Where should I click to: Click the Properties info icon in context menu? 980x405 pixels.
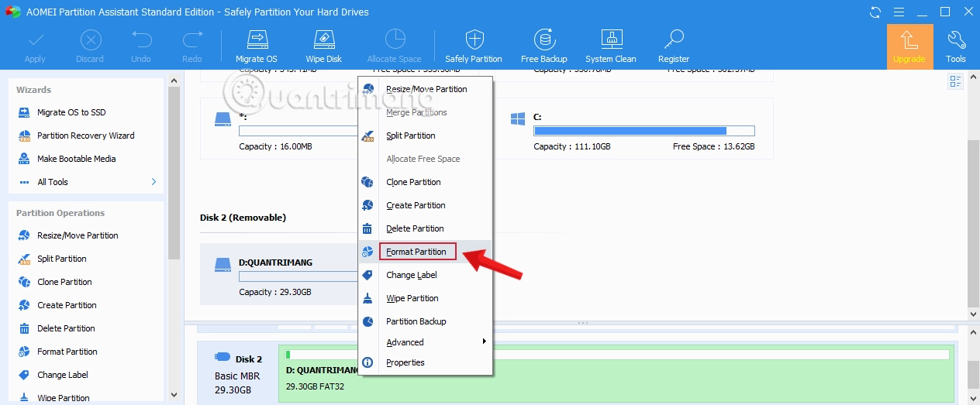pos(368,362)
